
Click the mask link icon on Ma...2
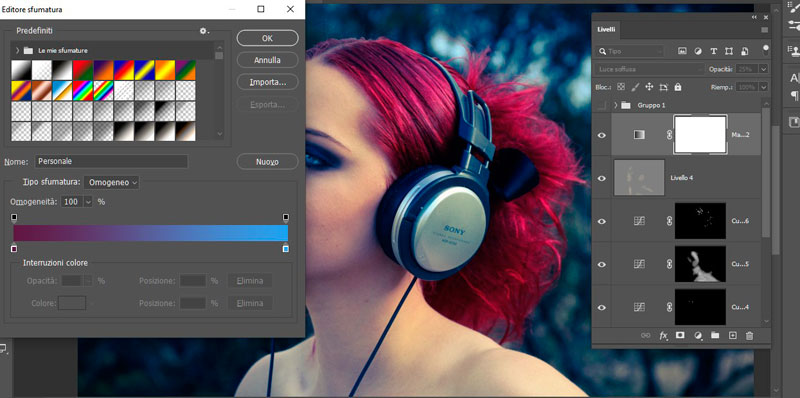coord(669,135)
